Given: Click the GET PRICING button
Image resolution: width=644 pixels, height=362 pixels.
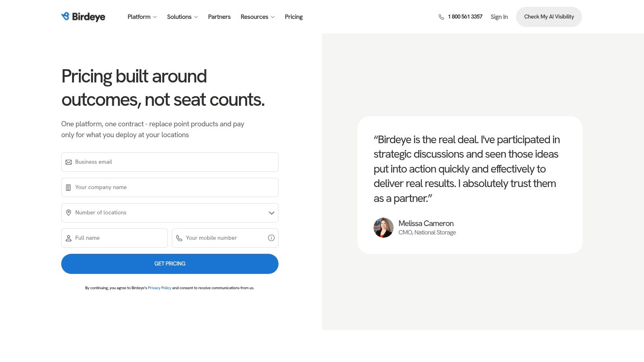Looking at the screenshot, I should coord(170,264).
